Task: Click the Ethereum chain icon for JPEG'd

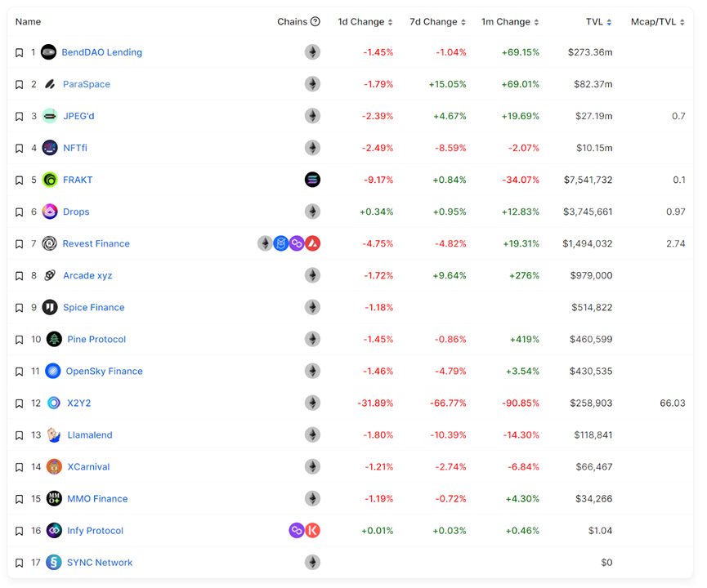Action: click(312, 116)
